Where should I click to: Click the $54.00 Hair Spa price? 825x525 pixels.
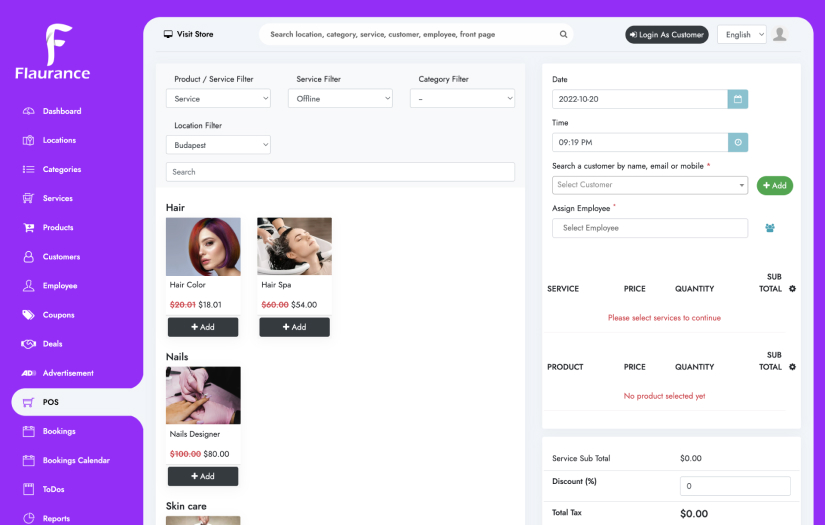(x=304, y=305)
